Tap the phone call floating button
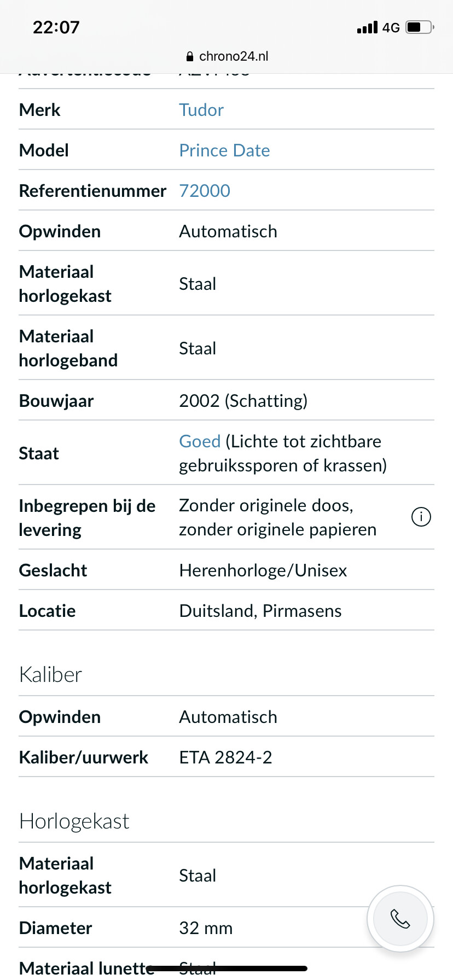This screenshot has height=980, width=453. (400, 919)
